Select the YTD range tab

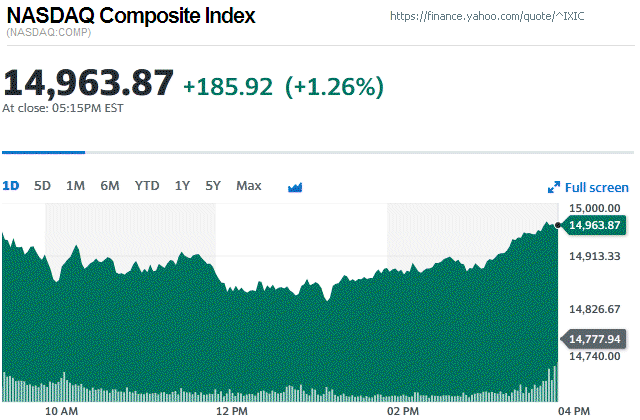[x=147, y=186]
